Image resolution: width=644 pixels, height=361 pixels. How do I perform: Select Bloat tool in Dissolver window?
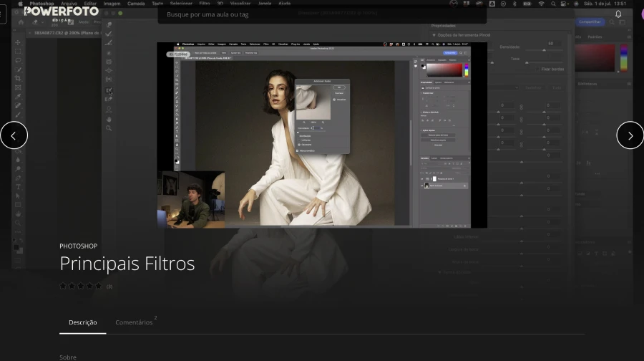(109, 70)
